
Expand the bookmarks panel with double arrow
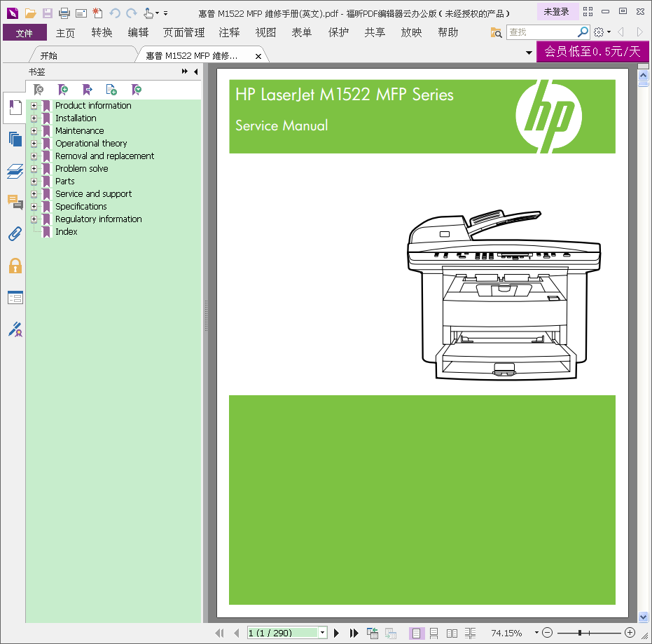point(185,71)
